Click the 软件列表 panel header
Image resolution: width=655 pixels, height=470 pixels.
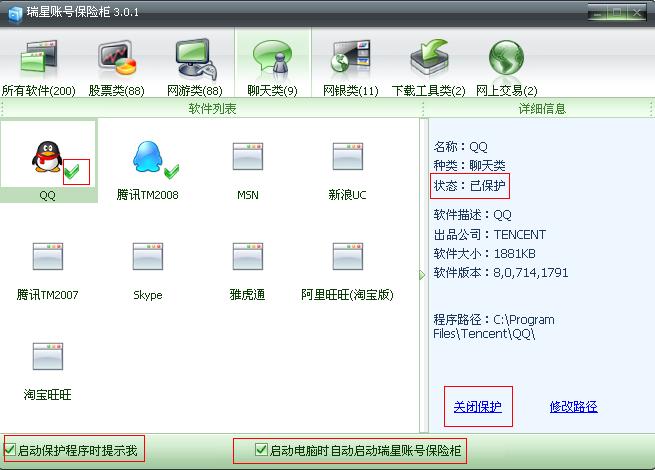(212, 109)
